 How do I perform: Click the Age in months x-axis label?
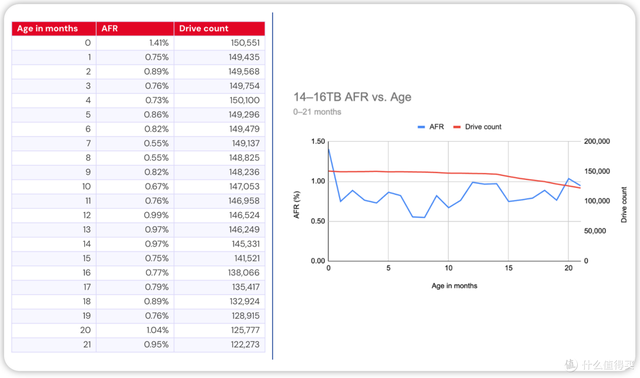click(454, 286)
